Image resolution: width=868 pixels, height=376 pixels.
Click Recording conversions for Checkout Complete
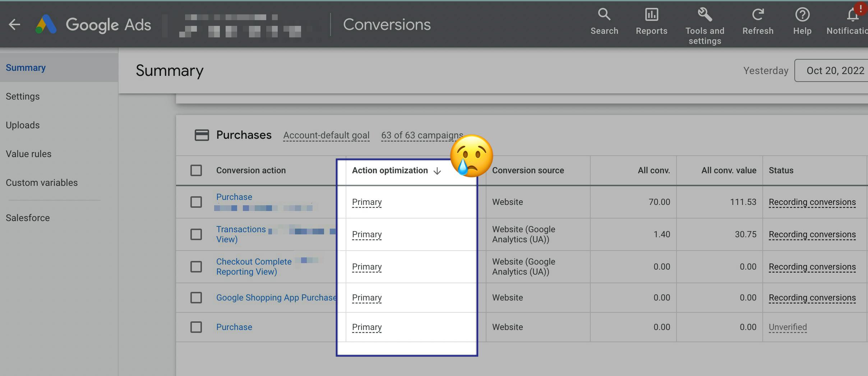click(812, 267)
